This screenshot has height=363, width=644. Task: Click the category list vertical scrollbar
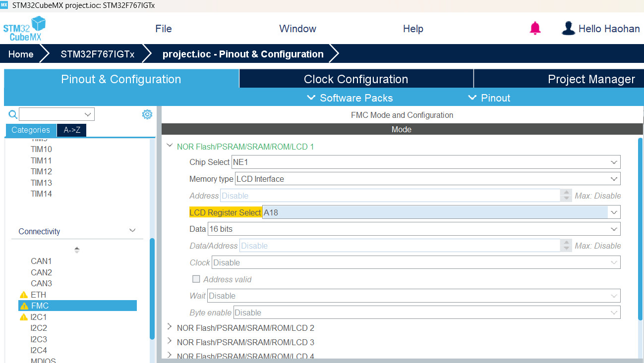tap(152, 288)
